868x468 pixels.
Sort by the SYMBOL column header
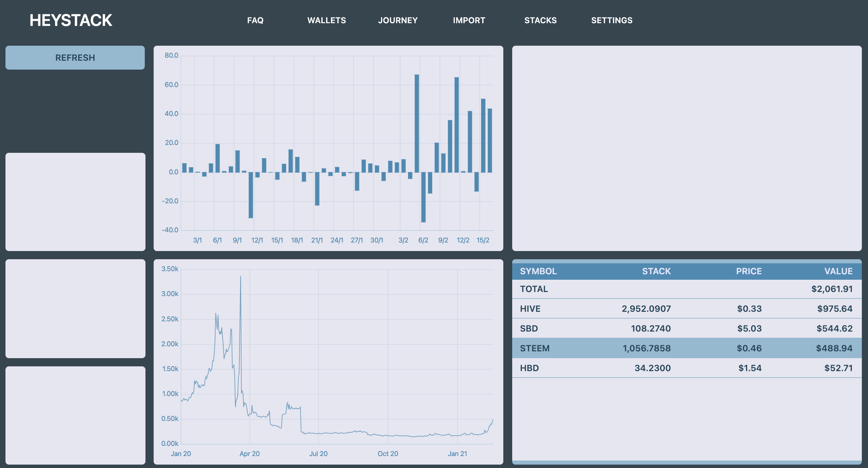pos(538,271)
